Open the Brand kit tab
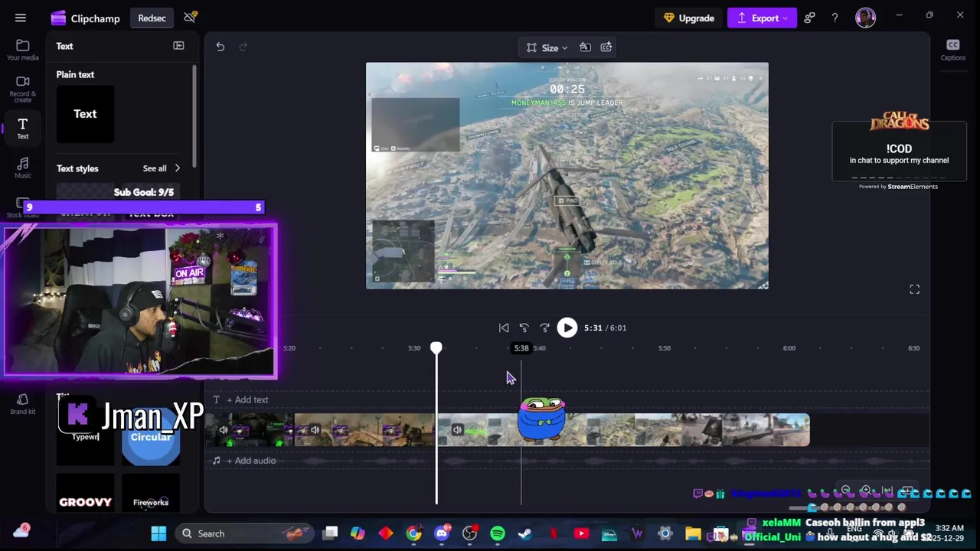The width and height of the screenshot is (980, 551). point(23,404)
